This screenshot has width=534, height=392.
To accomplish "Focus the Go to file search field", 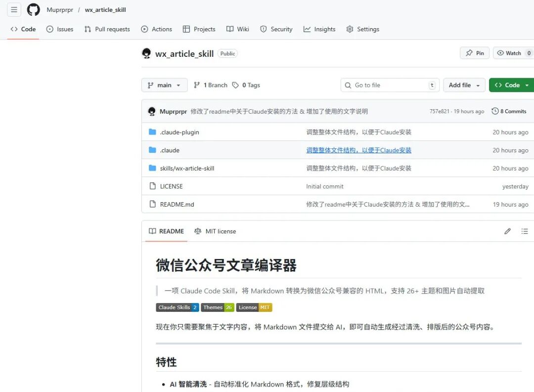I will click(x=390, y=85).
